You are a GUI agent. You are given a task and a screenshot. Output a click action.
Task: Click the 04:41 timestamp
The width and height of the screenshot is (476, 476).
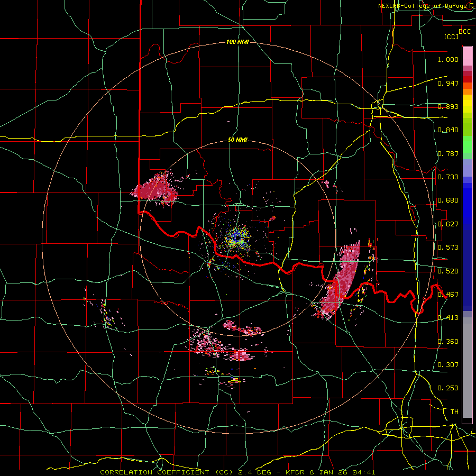pyautogui.click(x=364, y=472)
